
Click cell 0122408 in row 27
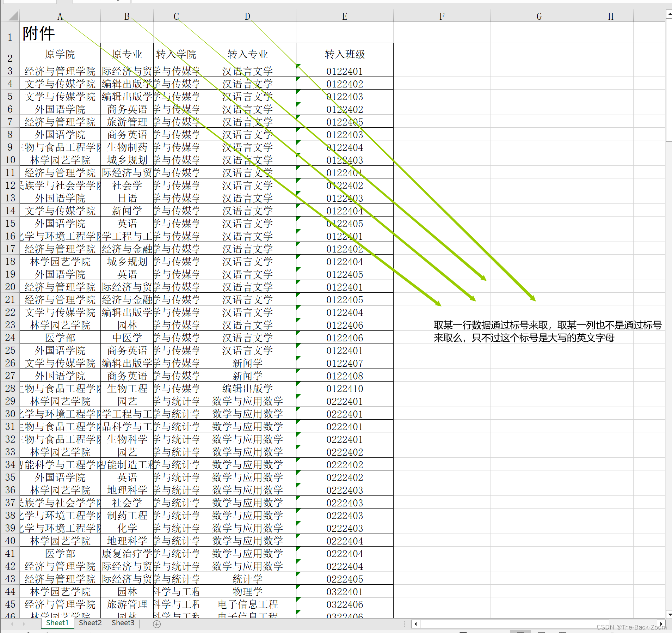(345, 376)
